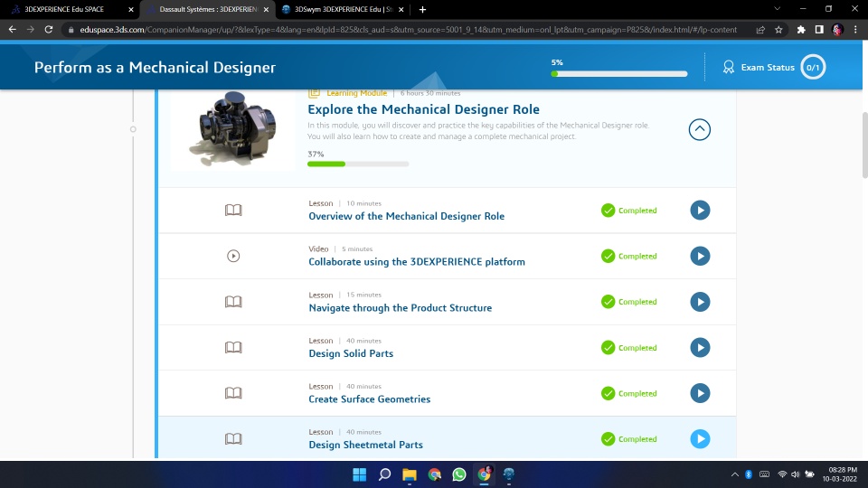Click book icon for Design Solid Parts row
The width and height of the screenshot is (868, 488).
[233, 347]
